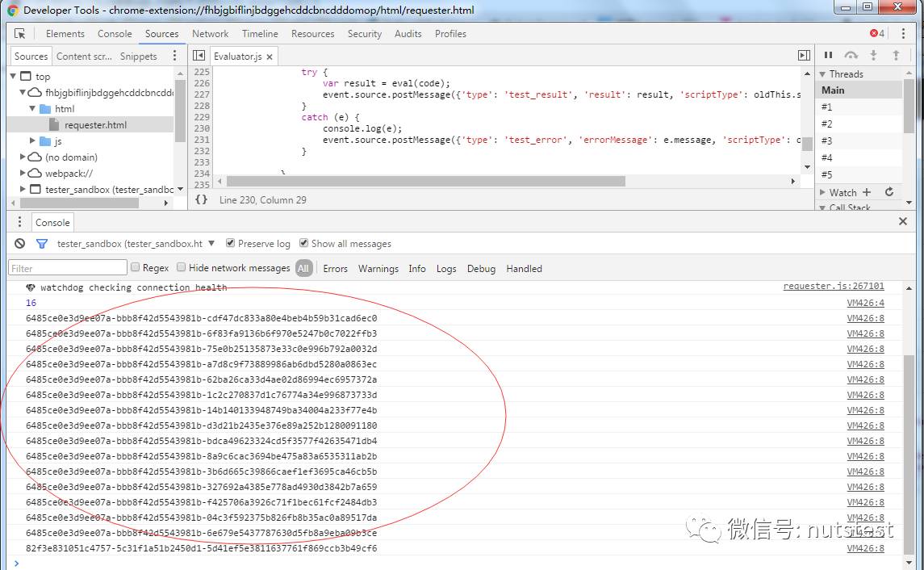This screenshot has height=570, width=924.
Task: Click the console Filter text field
Action: point(68,268)
